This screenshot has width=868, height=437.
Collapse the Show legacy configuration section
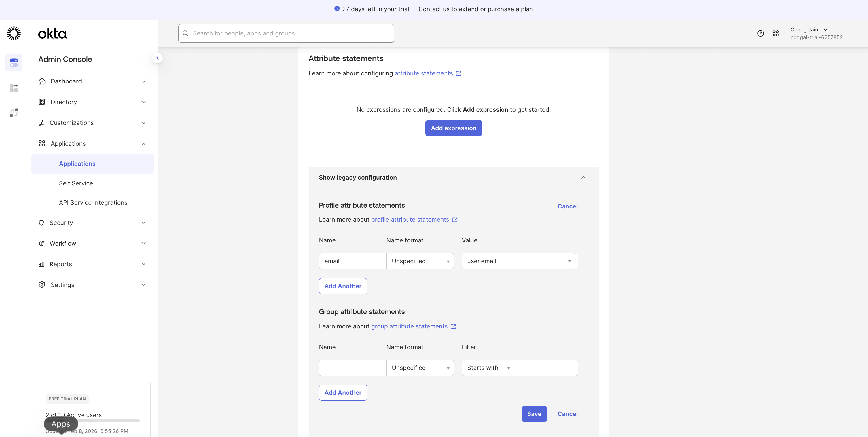[x=583, y=178]
